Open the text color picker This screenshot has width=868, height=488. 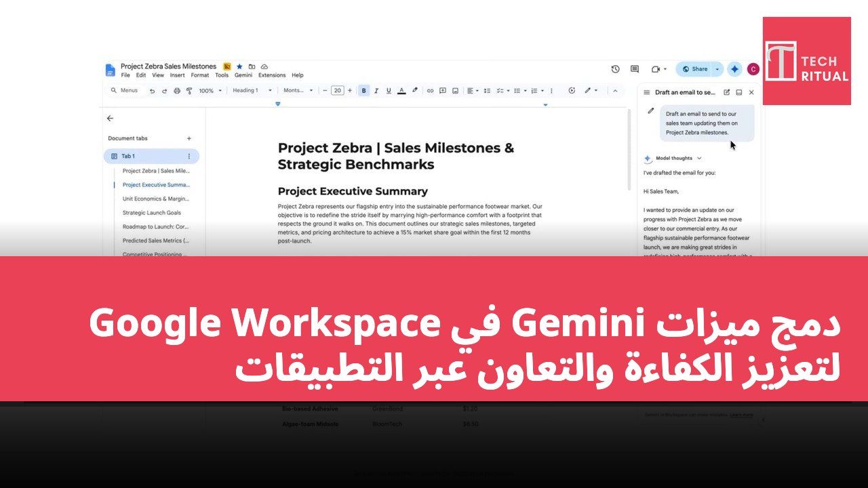pyautogui.click(x=401, y=91)
